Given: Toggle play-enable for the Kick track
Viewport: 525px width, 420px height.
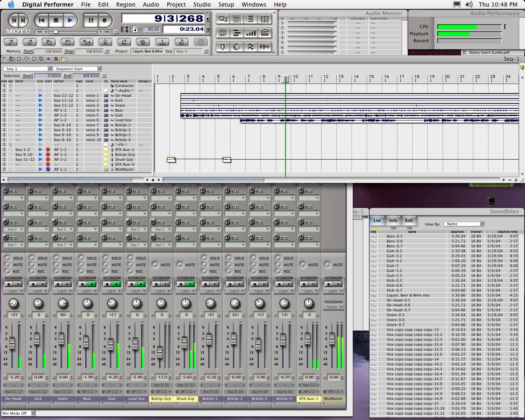Looking at the screenshot, I should (40, 100).
